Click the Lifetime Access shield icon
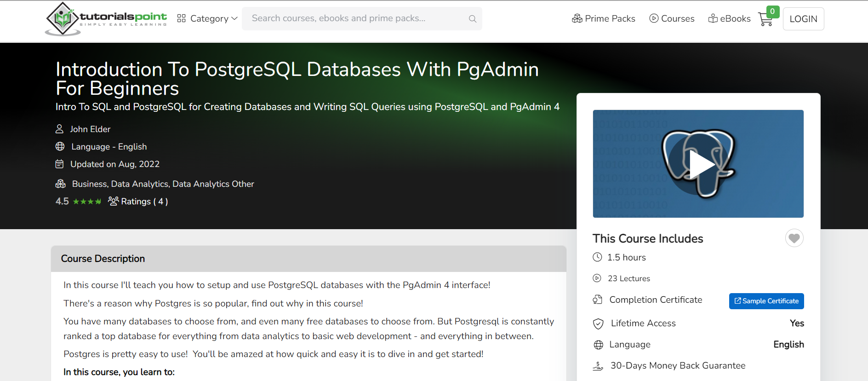This screenshot has width=868, height=381. 598,323
